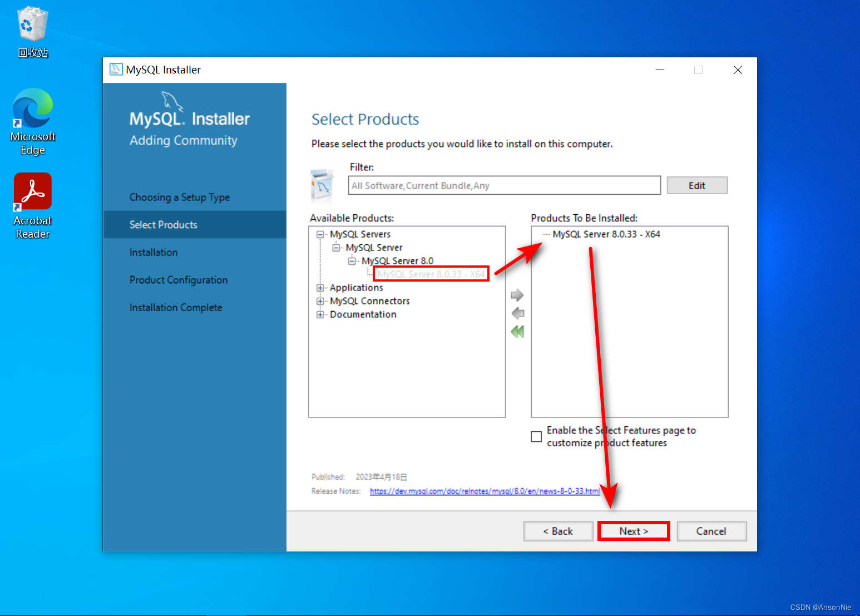Close the MySQL Installer window
Image resolution: width=860 pixels, height=616 pixels.
[x=738, y=70]
